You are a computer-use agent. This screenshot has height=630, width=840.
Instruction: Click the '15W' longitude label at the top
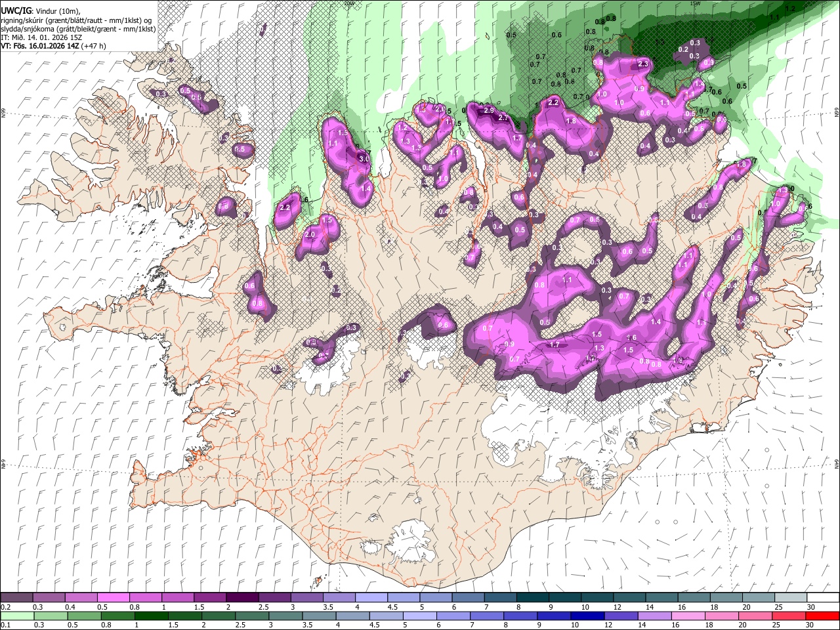coord(694,3)
